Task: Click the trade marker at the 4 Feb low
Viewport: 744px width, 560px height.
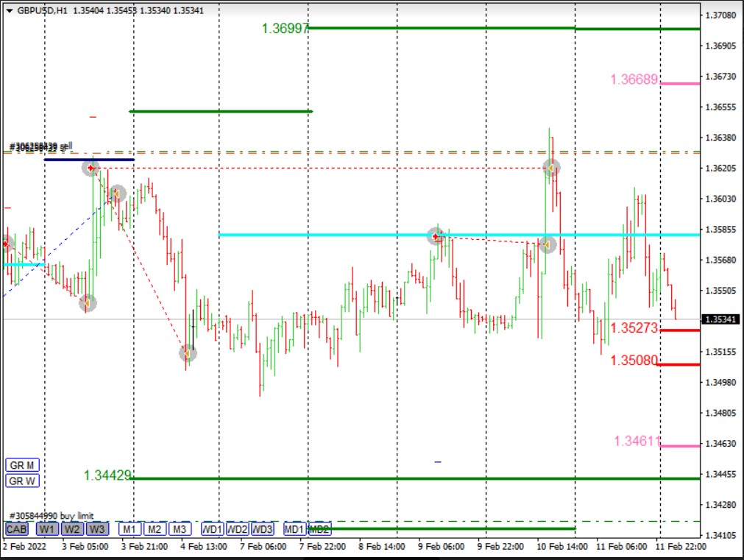Action: coord(188,353)
